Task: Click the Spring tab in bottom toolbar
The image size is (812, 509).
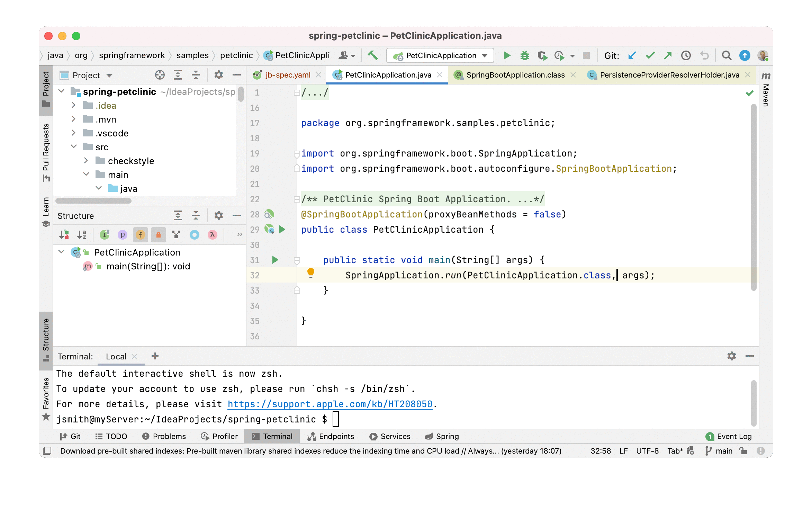Action: tap(443, 437)
